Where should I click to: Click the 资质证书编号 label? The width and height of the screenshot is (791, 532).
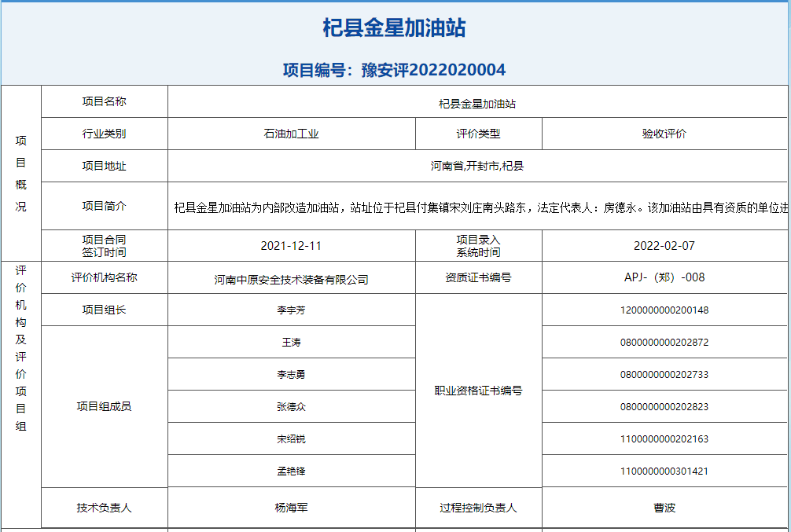pos(479,277)
